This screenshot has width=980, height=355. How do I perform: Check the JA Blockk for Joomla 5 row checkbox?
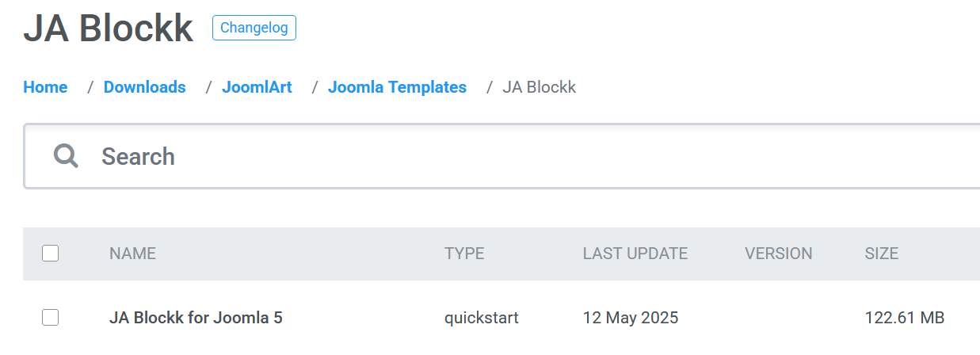coord(50,318)
